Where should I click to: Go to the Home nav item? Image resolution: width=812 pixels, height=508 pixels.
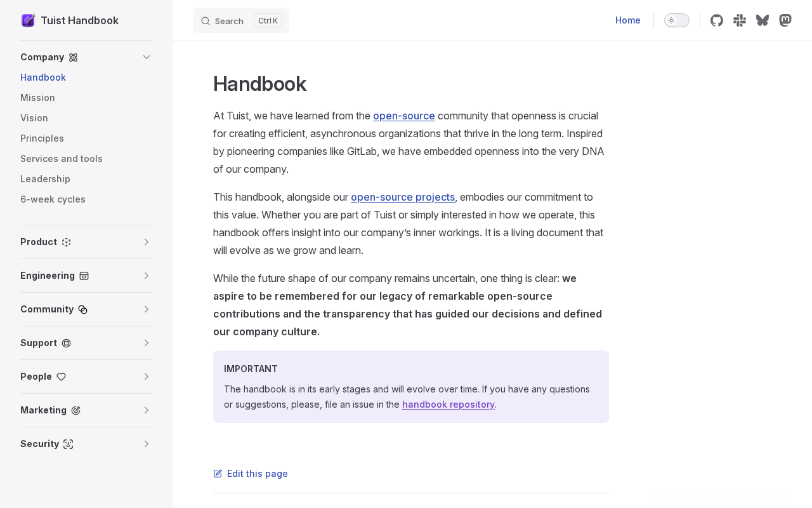pyautogui.click(x=627, y=20)
